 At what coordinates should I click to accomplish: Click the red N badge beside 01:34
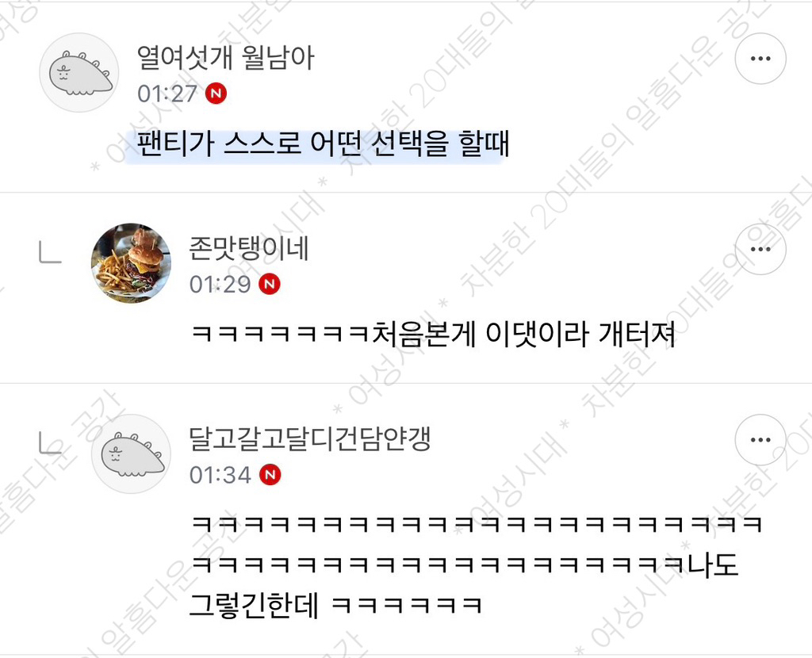270,475
